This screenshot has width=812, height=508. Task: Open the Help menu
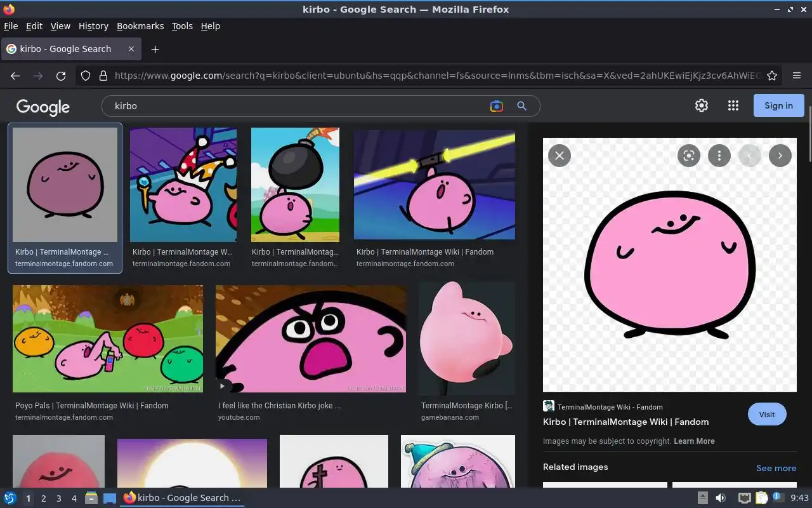(x=210, y=26)
